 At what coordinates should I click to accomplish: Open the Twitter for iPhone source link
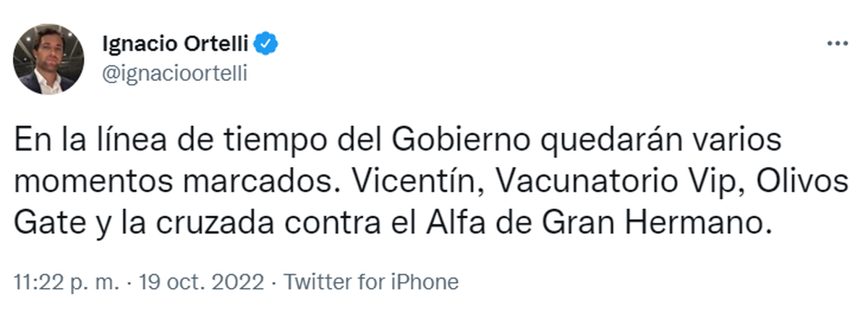click(x=371, y=282)
